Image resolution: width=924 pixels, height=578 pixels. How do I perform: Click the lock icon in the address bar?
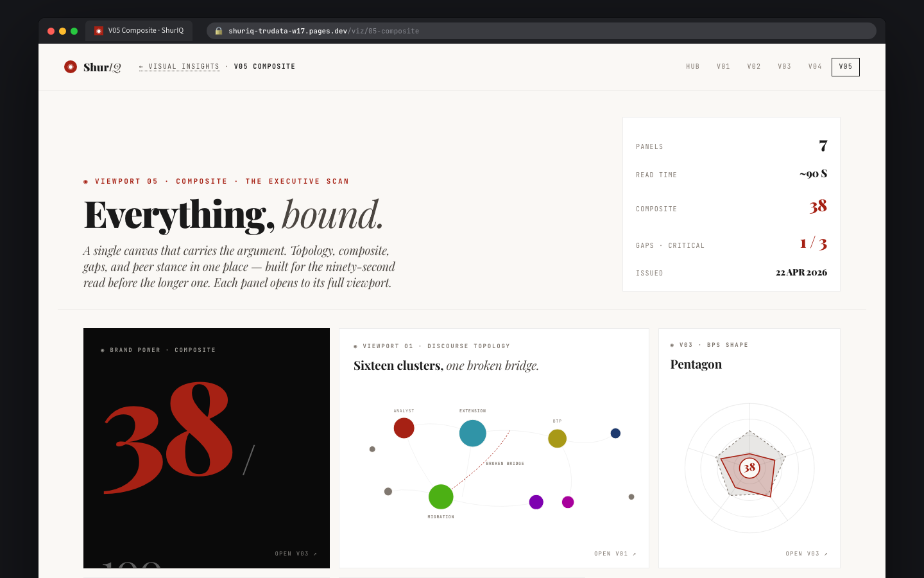219,31
